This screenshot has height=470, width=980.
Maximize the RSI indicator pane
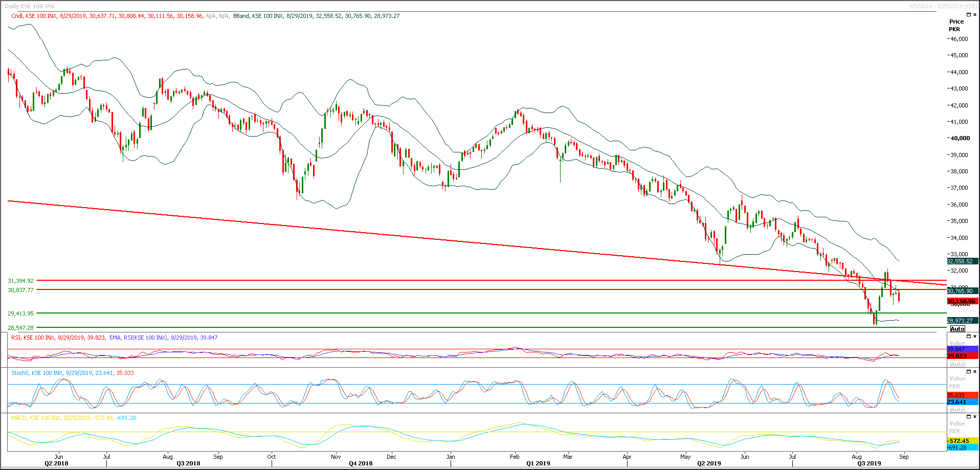(x=969, y=336)
